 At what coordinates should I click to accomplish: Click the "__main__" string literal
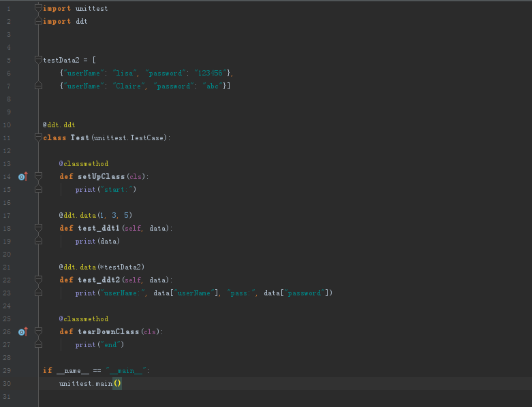pos(126,371)
